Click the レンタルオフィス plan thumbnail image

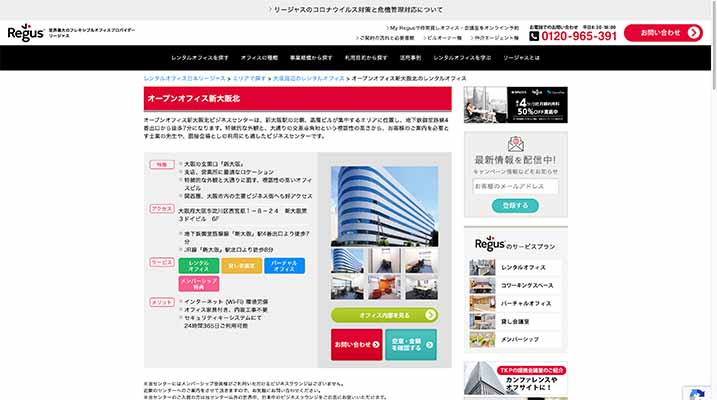click(x=482, y=267)
